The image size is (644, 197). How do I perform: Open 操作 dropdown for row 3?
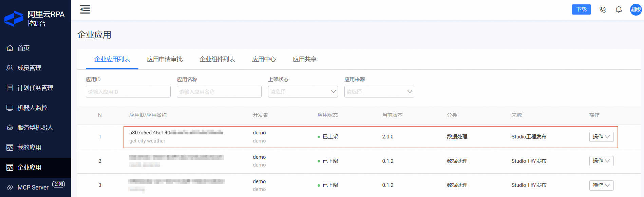[x=601, y=185]
